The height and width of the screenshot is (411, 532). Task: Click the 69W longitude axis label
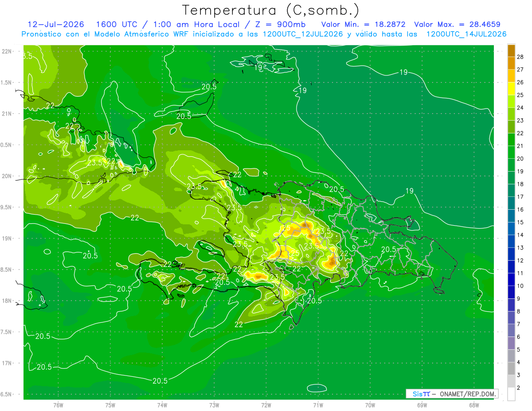coord(422,405)
